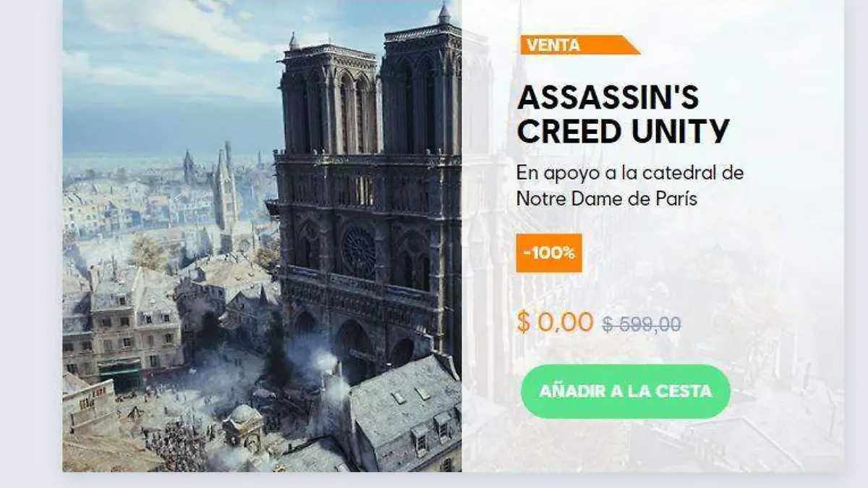This screenshot has width=868, height=488.
Task: Select the $ 0,00 discounted price
Action: [555, 321]
